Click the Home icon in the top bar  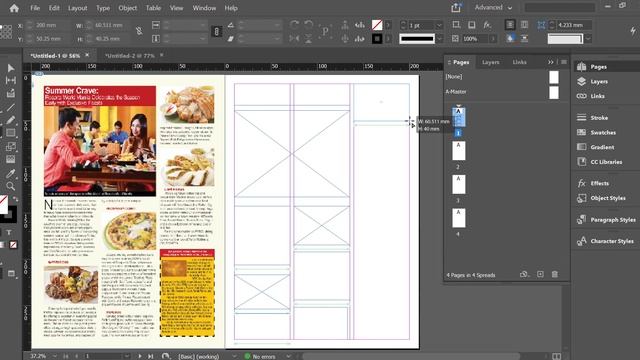[x=14, y=8]
